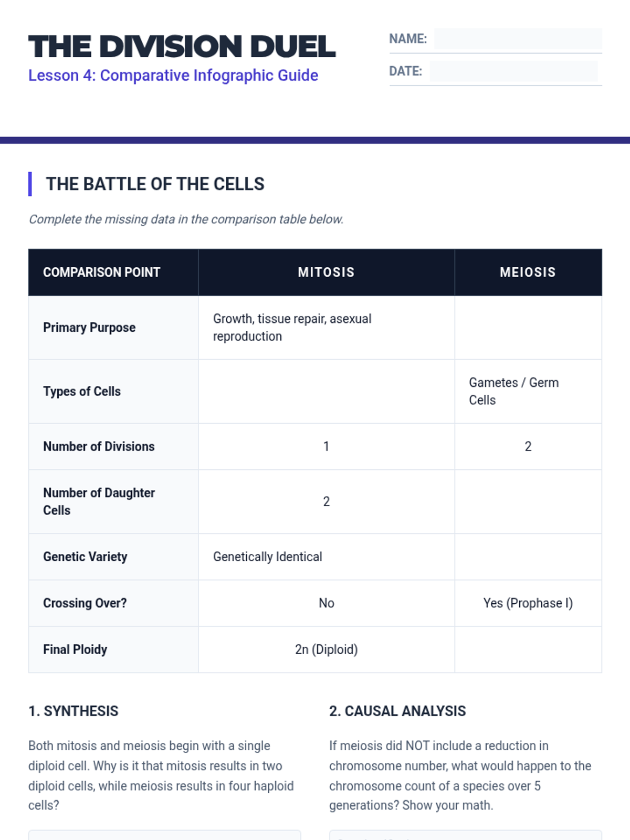Click the '2. CAUSAL ANALYSIS' question heading
630x840 pixels.
coord(397,711)
